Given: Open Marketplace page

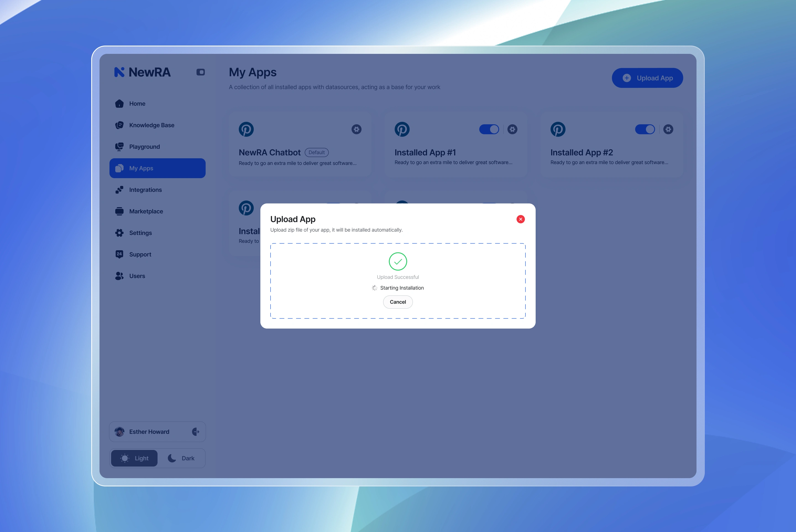Looking at the screenshot, I should (158, 211).
